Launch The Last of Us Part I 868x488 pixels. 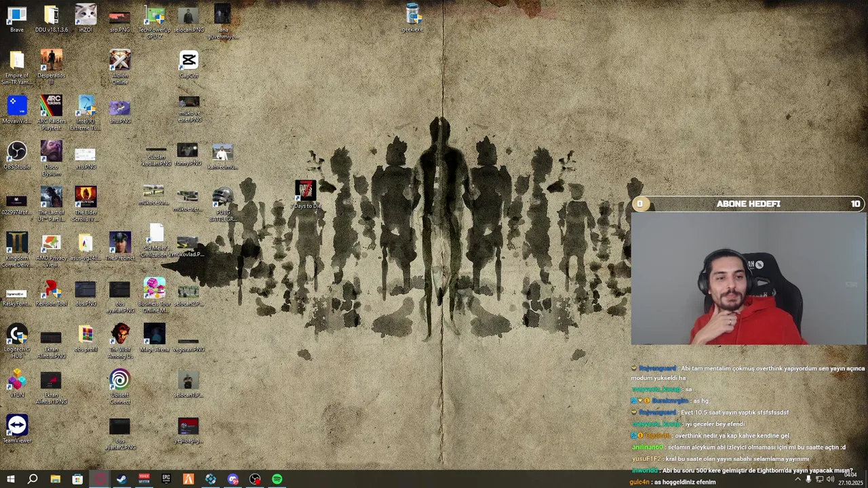tap(52, 204)
